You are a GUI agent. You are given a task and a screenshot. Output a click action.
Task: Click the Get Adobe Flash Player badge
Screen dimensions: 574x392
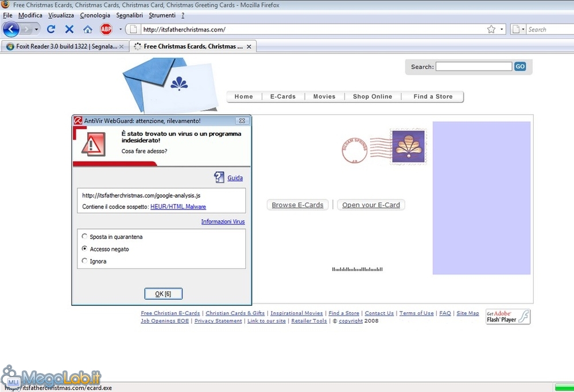point(508,316)
